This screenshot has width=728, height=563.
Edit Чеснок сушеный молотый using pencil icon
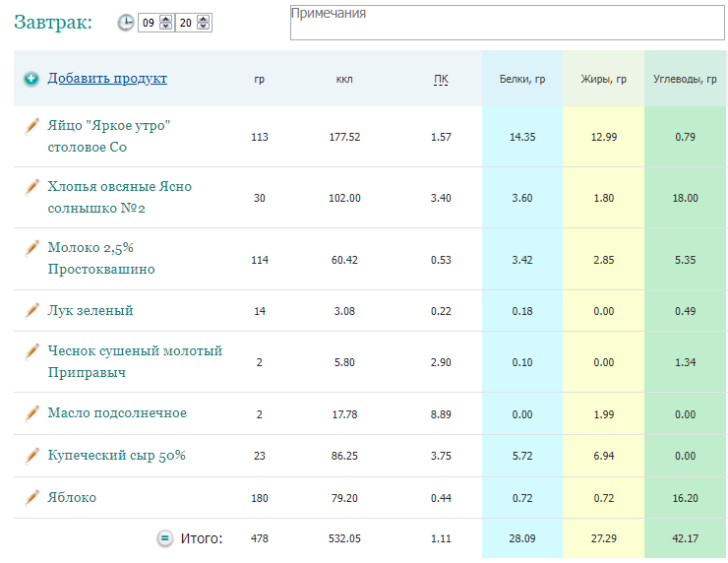pos(31,351)
